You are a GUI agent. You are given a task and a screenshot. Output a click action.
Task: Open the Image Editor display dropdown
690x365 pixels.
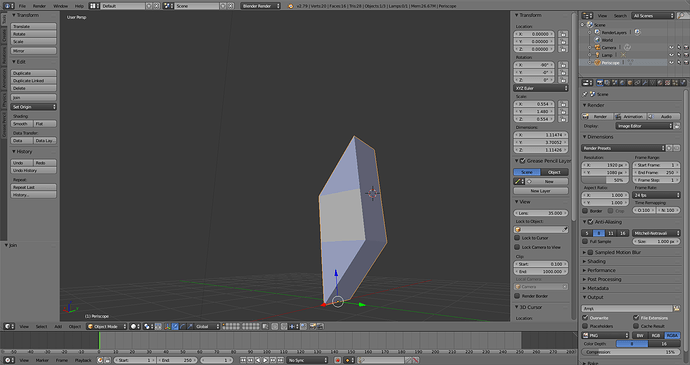pos(645,126)
